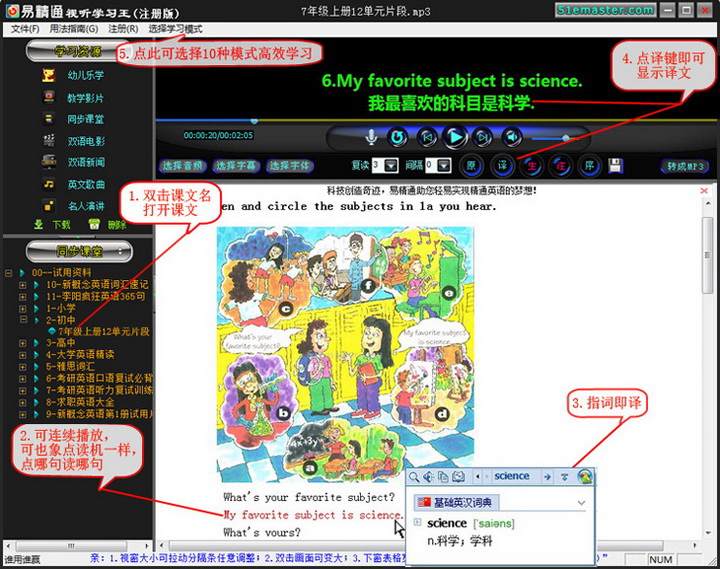
Task: Expand the 10-新概念英语词汇速记 node
Action: tap(22, 285)
